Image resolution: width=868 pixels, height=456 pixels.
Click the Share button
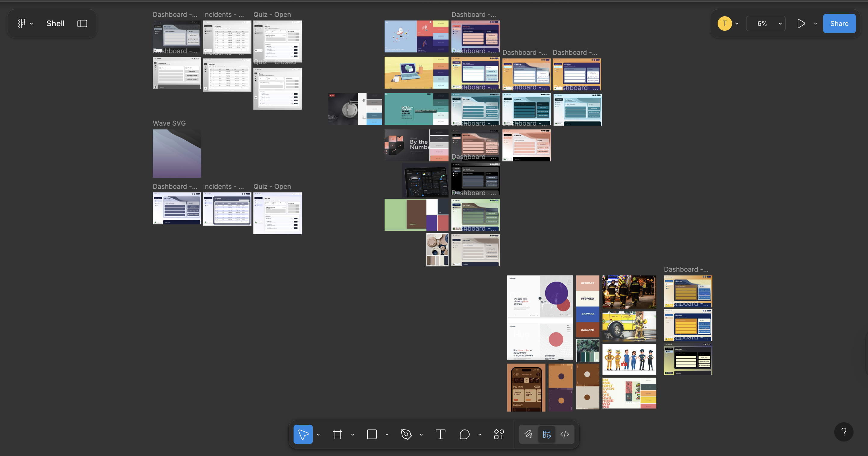[839, 23]
